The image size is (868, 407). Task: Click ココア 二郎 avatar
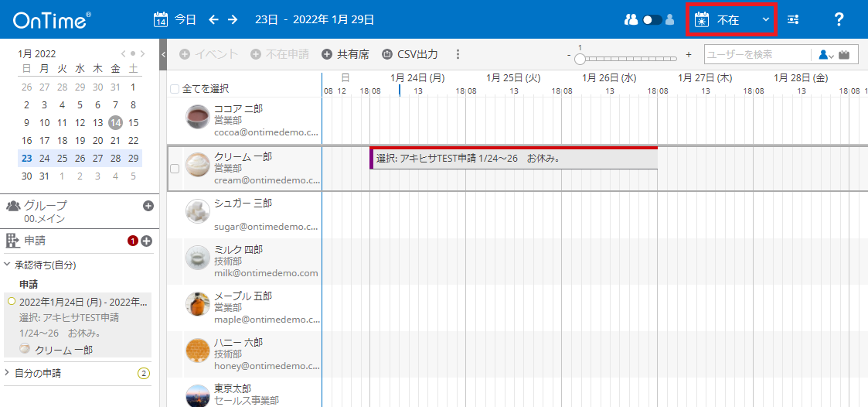(x=198, y=117)
